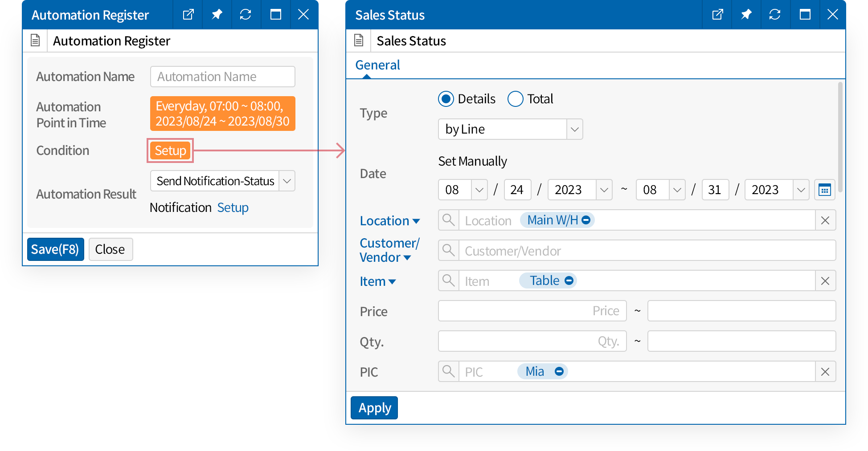Click the Location search magnifier icon
Screen dimensions: 868x451
[448, 220]
